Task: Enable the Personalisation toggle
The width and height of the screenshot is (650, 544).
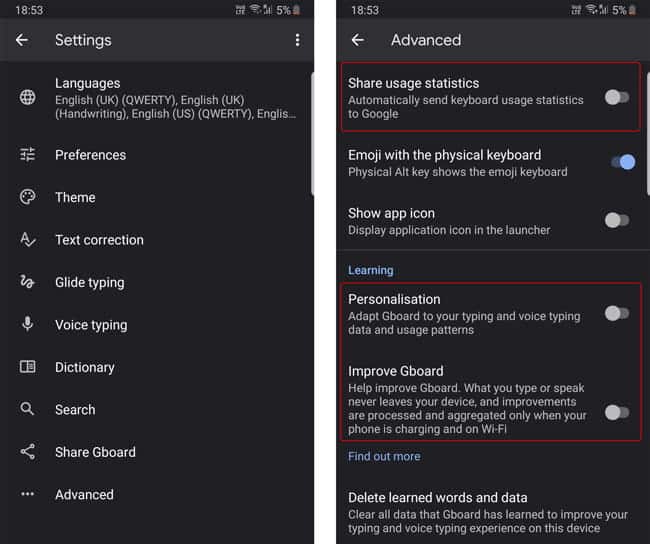Action: tap(617, 313)
